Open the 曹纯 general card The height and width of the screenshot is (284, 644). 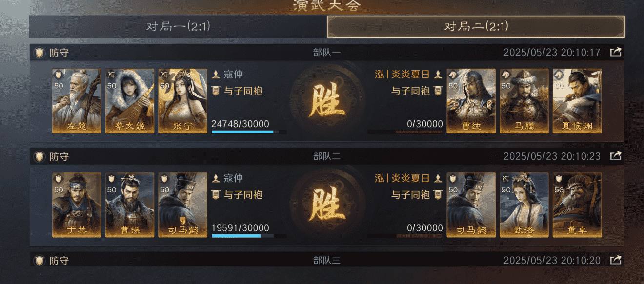[x=471, y=101]
